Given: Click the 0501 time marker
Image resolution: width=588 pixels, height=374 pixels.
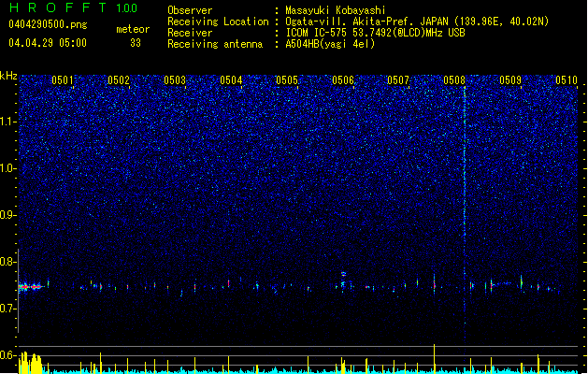Looking at the screenshot, I should point(63,80).
